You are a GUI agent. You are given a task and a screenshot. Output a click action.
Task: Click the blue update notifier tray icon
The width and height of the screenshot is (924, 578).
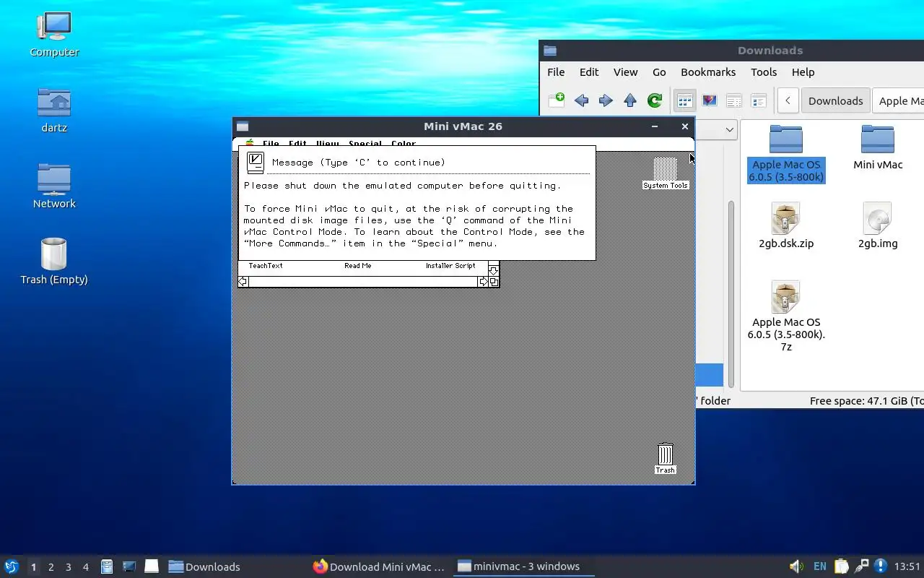[x=881, y=566]
